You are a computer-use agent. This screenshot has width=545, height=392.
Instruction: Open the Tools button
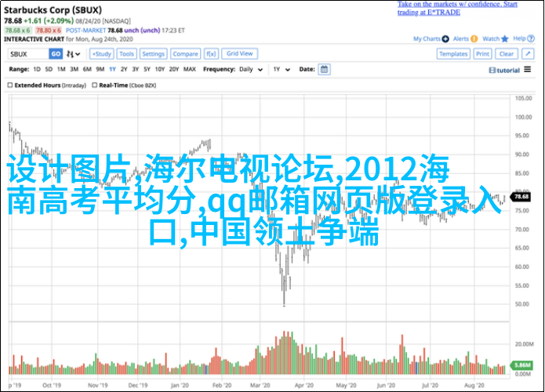pos(126,54)
